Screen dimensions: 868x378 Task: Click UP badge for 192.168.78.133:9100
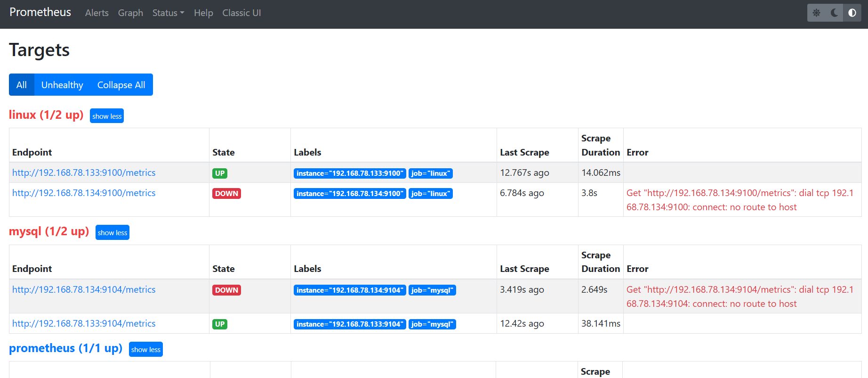pos(220,173)
